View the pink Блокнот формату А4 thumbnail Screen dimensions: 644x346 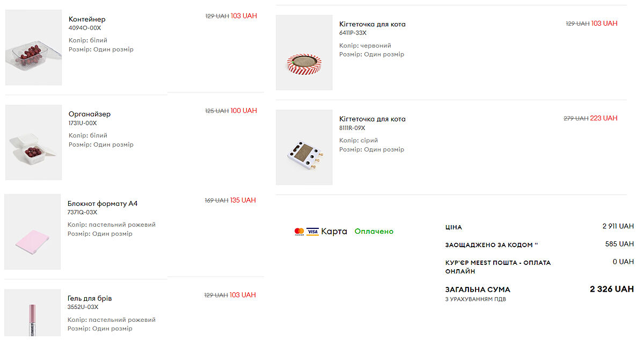(x=32, y=232)
